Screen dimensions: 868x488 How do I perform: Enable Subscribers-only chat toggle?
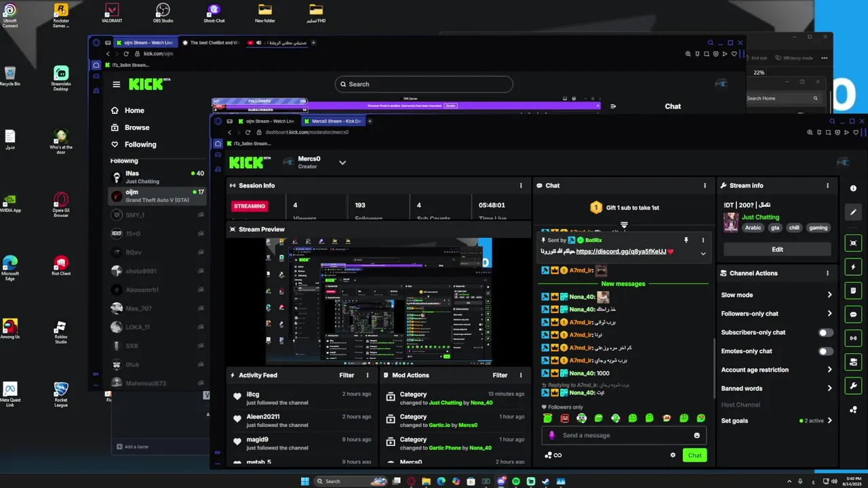[x=825, y=332]
